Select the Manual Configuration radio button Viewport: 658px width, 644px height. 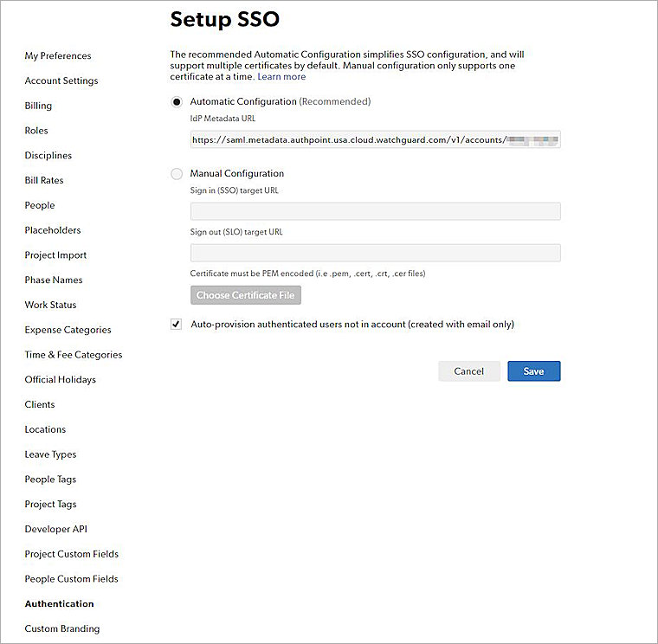177,173
